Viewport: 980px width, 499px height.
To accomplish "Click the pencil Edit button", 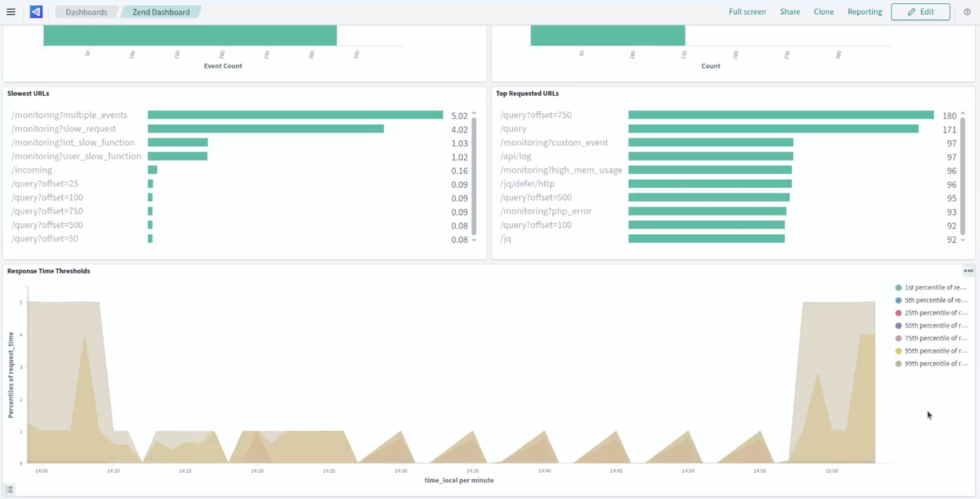I will (x=920, y=12).
